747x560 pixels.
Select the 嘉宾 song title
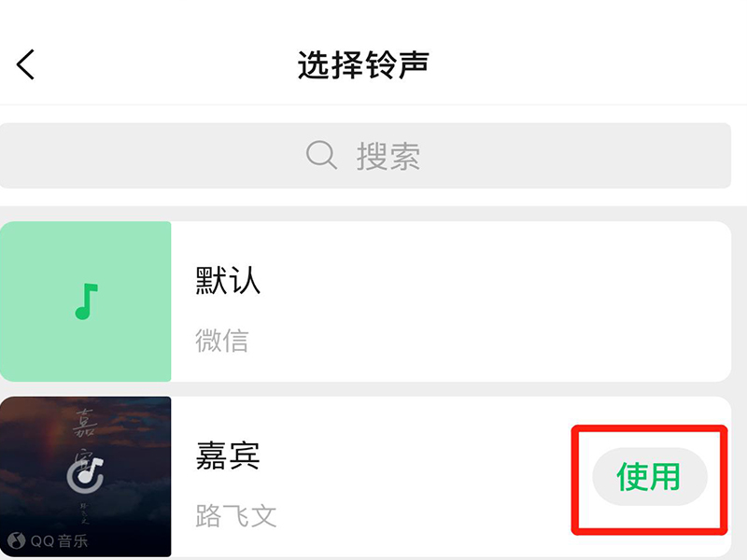[x=228, y=455]
